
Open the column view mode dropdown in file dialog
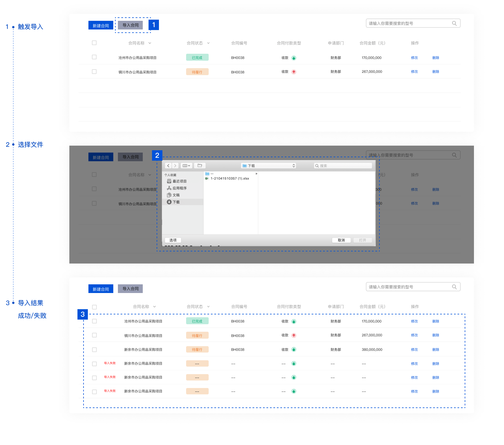point(186,166)
